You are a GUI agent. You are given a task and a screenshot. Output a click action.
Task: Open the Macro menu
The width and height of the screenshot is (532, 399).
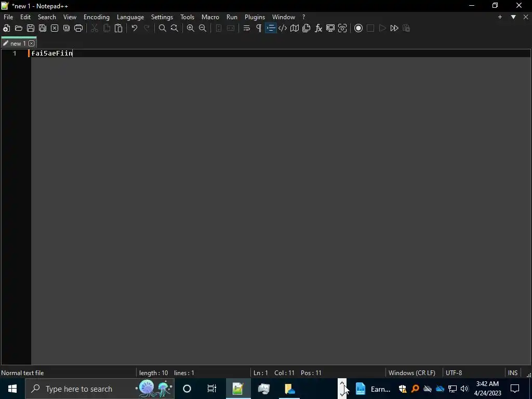coord(210,17)
